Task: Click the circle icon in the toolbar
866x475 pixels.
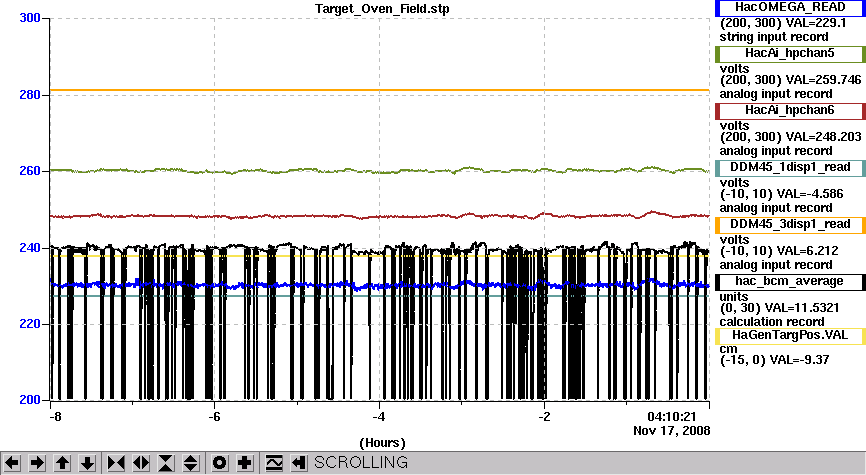Action: coord(219,462)
